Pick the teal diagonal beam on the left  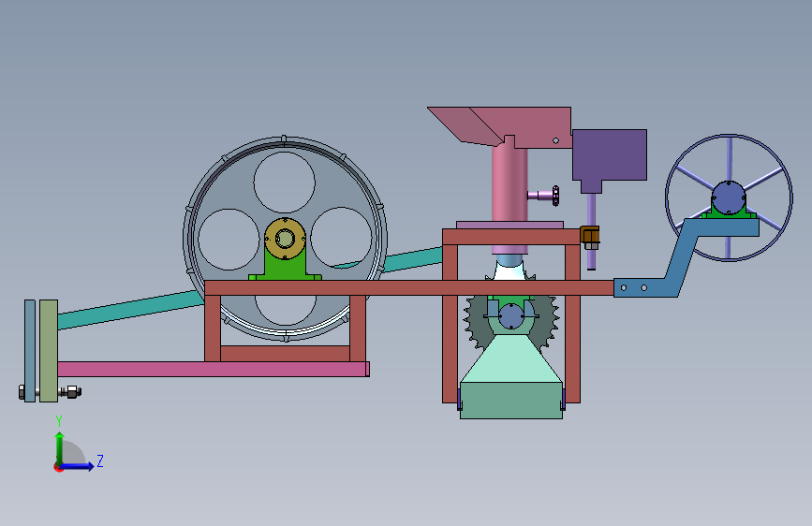point(129,309)
